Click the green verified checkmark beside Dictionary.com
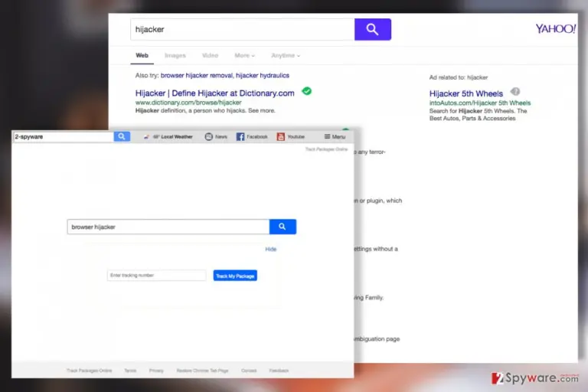This screenshot has height=392, width=588. pyautogui.click(x=307, y=91)
